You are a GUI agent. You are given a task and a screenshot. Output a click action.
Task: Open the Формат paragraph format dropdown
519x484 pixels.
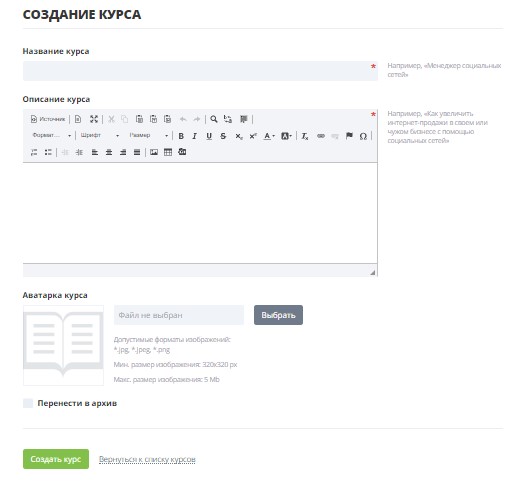(x=51, y=135)
